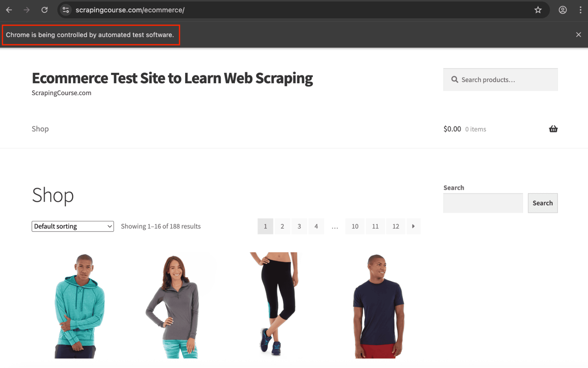
Task: Open the navy t-shirt product thumbnail
Action: [x=378, y=306]
